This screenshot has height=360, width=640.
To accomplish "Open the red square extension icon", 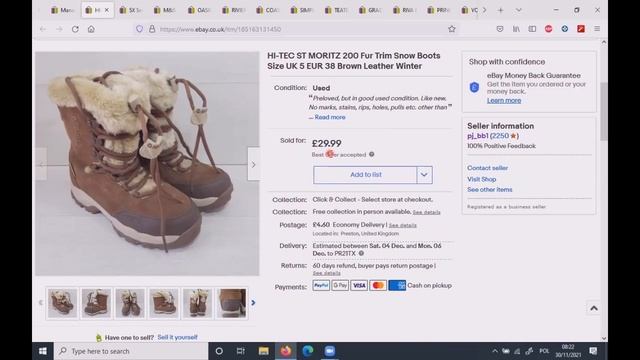I will [x=581, y=29].
